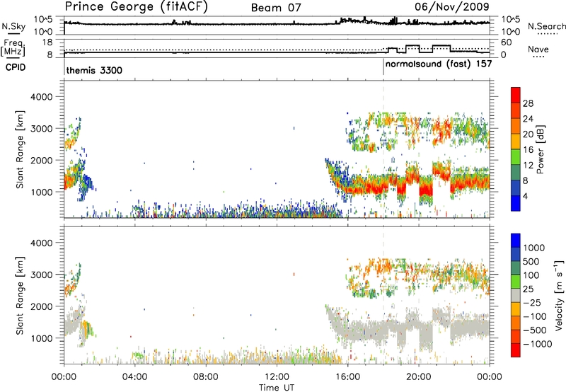Click the "20" power scale value
566x392 pixels.
[x=528, y=134]
